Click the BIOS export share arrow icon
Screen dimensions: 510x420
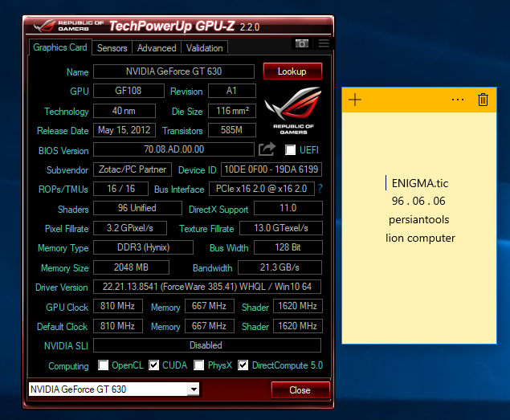click(267, 149)
